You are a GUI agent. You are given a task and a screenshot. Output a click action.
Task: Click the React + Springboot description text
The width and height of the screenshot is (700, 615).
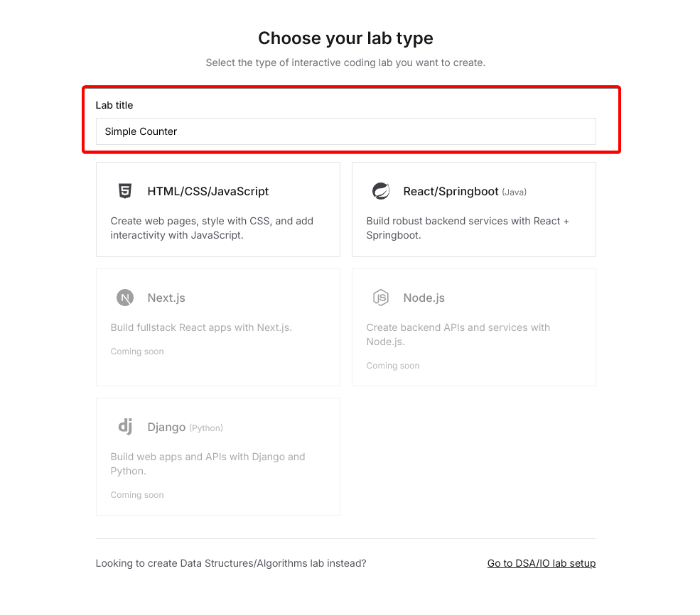coord(467,228)
